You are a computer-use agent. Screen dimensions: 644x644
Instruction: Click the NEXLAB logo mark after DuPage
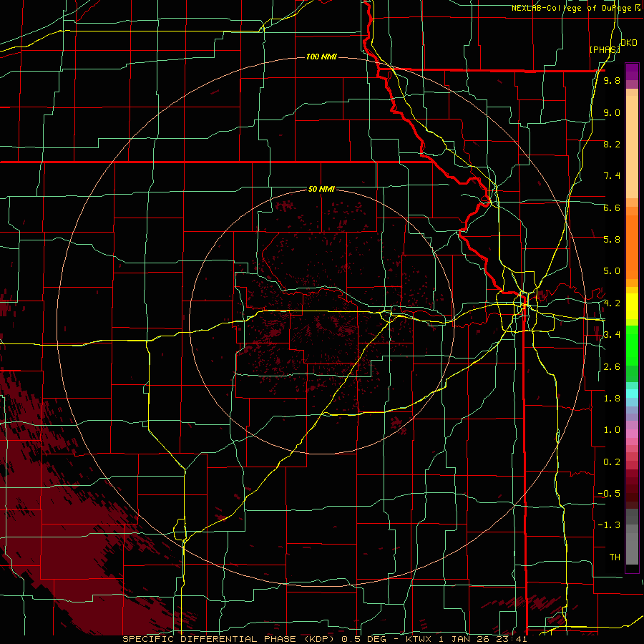coord(638,7)
